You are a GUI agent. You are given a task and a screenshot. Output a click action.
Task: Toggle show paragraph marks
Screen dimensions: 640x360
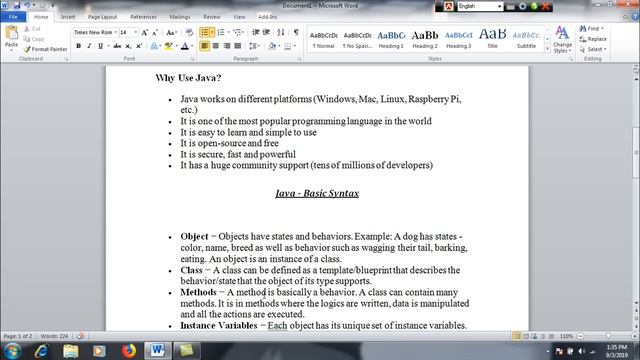pos(296,32)
